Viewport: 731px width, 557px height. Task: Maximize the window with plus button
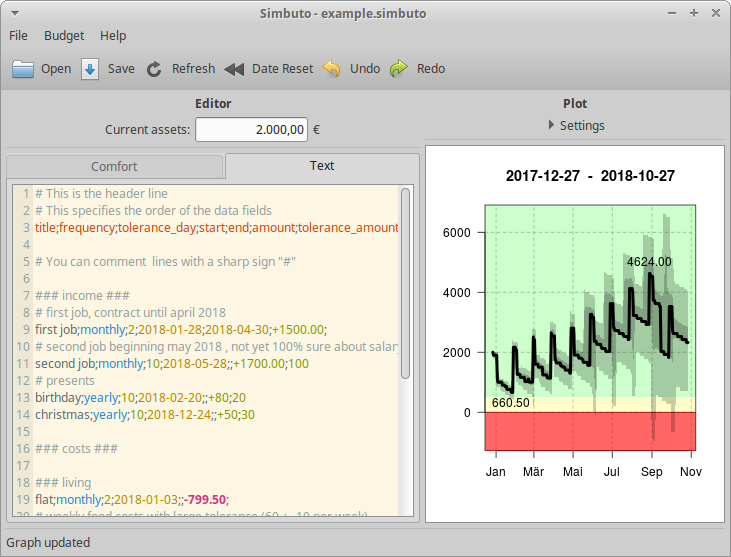click(694, 13)
